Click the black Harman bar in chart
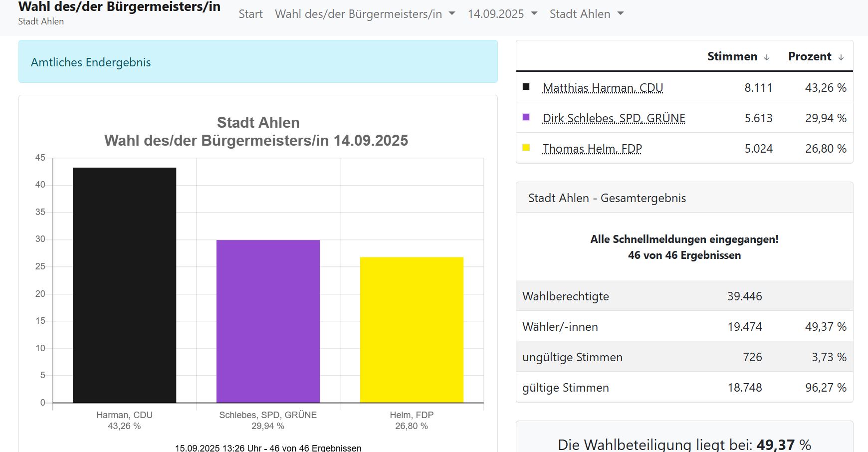The image size is (868, 452). pyautogui.click(x=124, y=285)
